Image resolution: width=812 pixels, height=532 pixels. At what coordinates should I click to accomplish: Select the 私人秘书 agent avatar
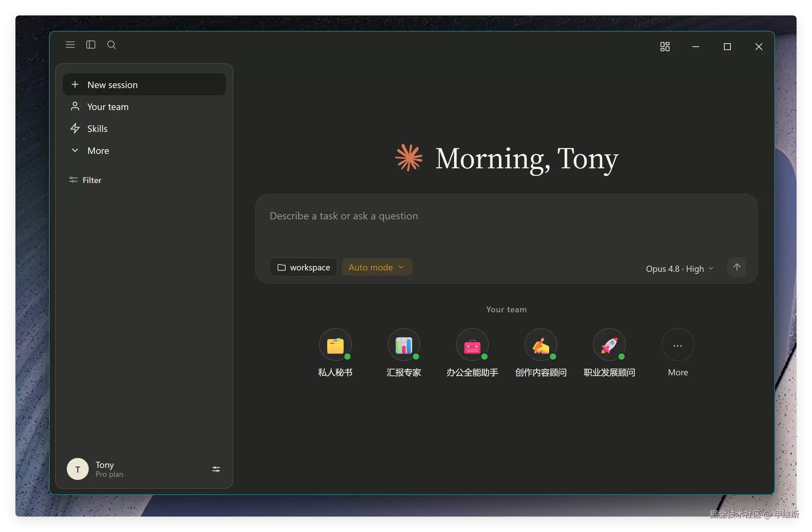coord(335,345)
